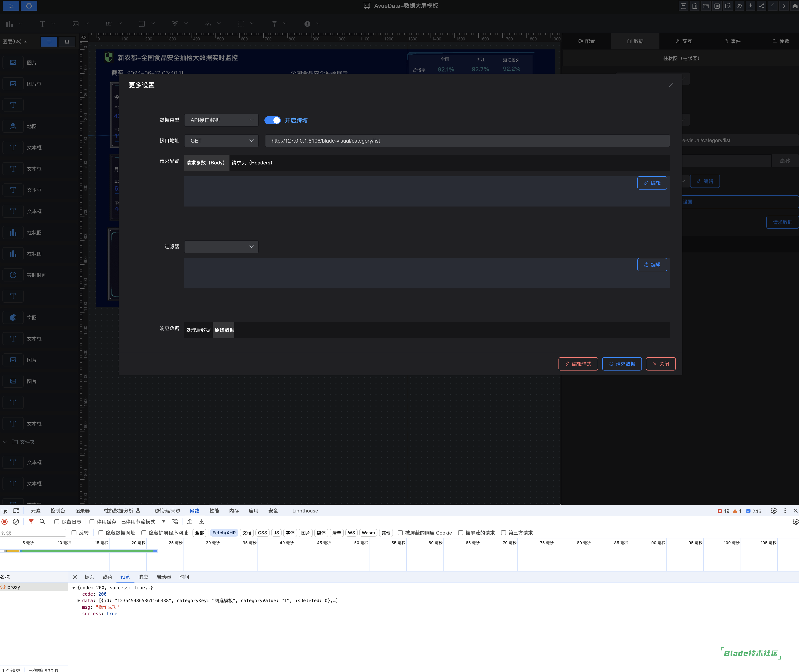Open network search magnifier icon
Screen dimensions: 799x672
(x=42, y=521)
